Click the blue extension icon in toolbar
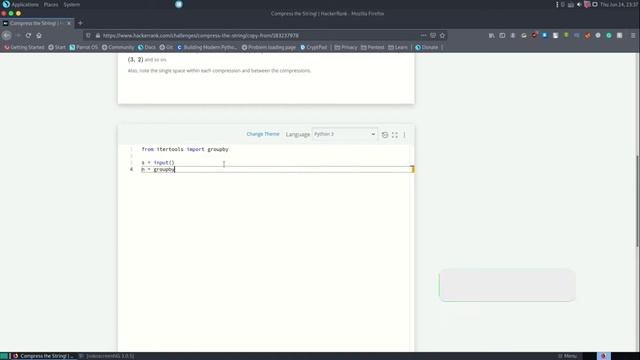Viewport: 640px width, 360px height. [545, 36]
